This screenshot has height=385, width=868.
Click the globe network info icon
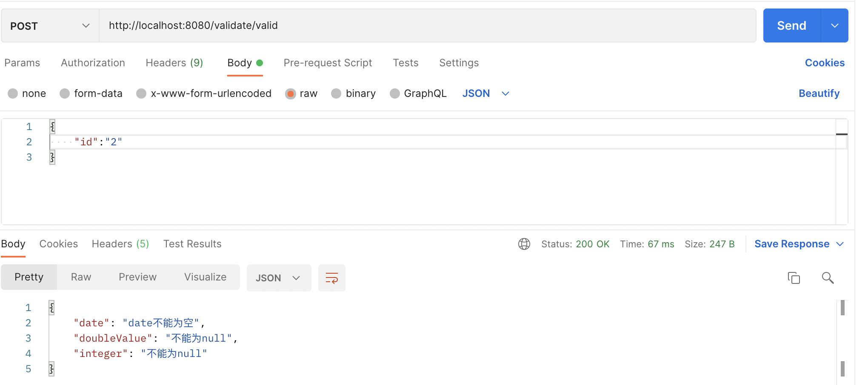[x=524, y=243]
